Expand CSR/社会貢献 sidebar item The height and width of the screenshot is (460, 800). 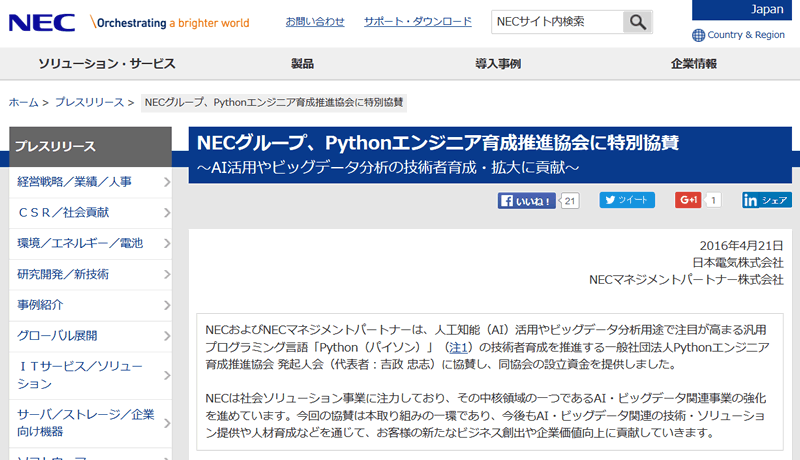(x=90, y=212)
